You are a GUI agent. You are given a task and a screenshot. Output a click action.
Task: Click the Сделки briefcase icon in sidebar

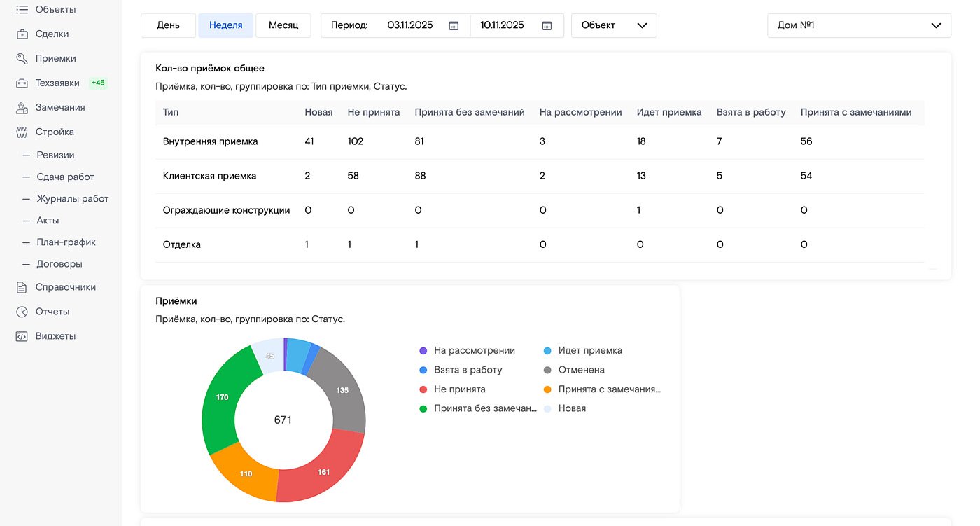click(x=22, y=34)
